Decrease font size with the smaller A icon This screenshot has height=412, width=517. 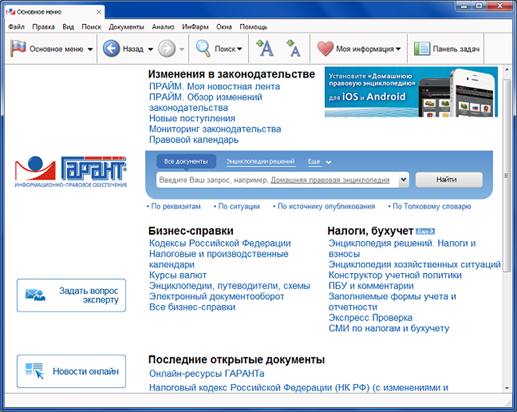point(293,49)
